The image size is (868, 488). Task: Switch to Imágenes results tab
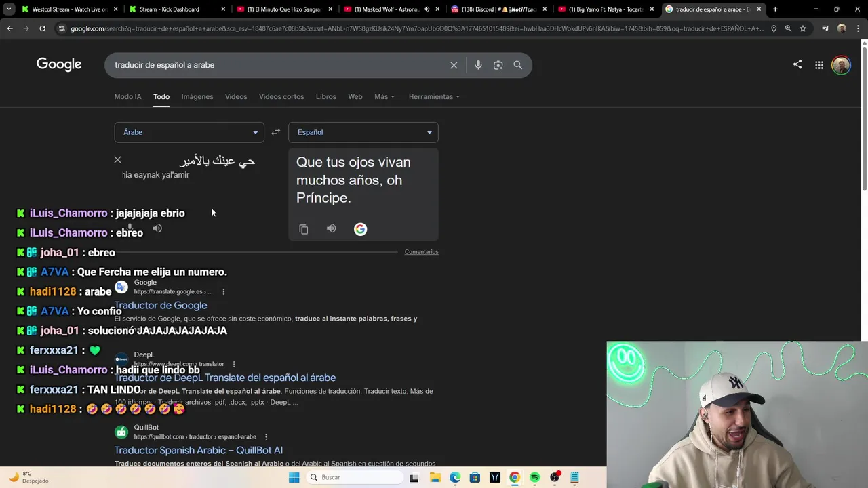point(197,96)
